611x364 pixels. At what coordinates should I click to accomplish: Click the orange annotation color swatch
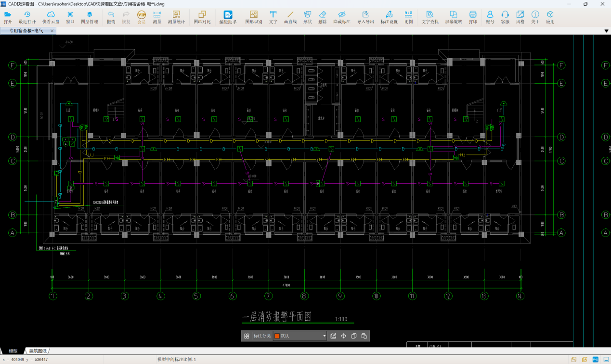point(277,336)
